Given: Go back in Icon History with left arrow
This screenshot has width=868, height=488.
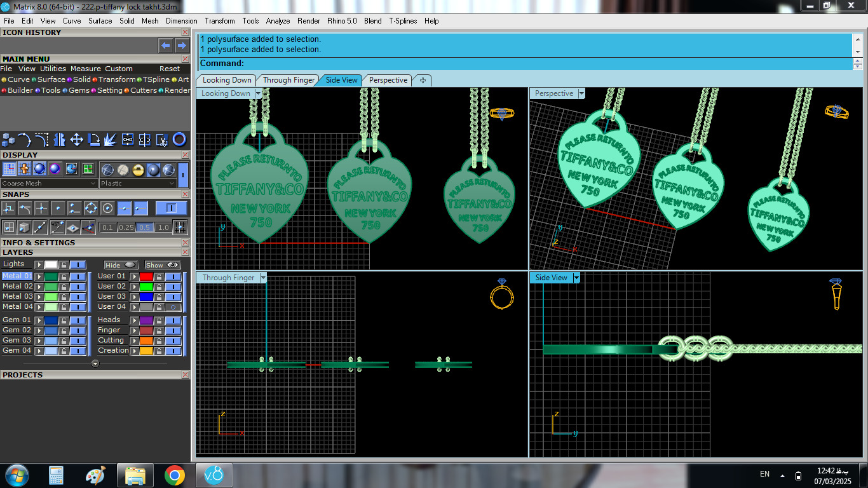Looking at the screenshot, I should [166, 45].
